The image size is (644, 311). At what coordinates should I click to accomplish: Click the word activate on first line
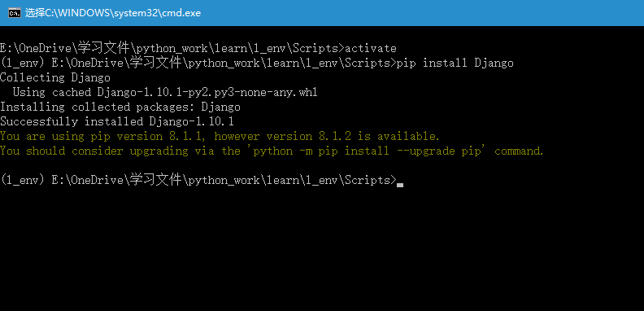(371, 49)
